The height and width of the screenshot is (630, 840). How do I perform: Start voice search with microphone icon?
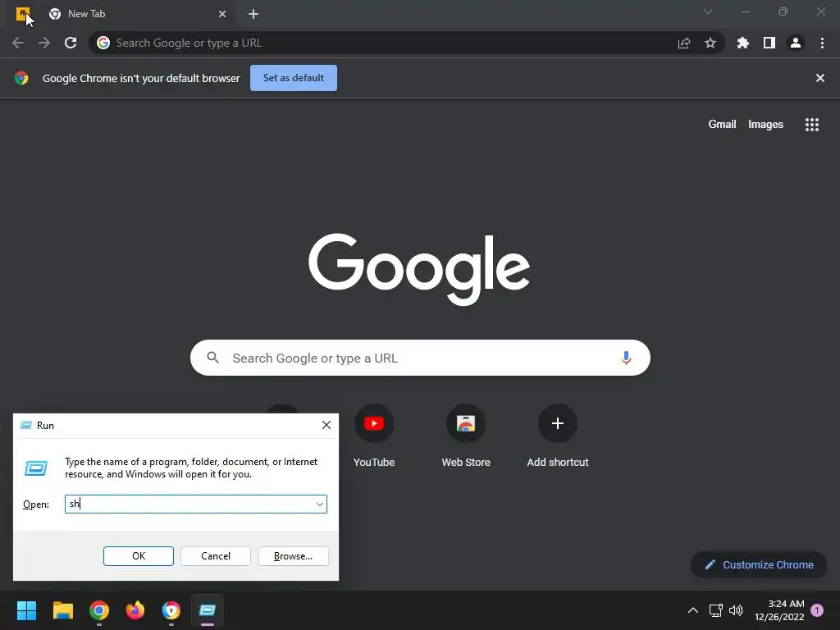626,358
